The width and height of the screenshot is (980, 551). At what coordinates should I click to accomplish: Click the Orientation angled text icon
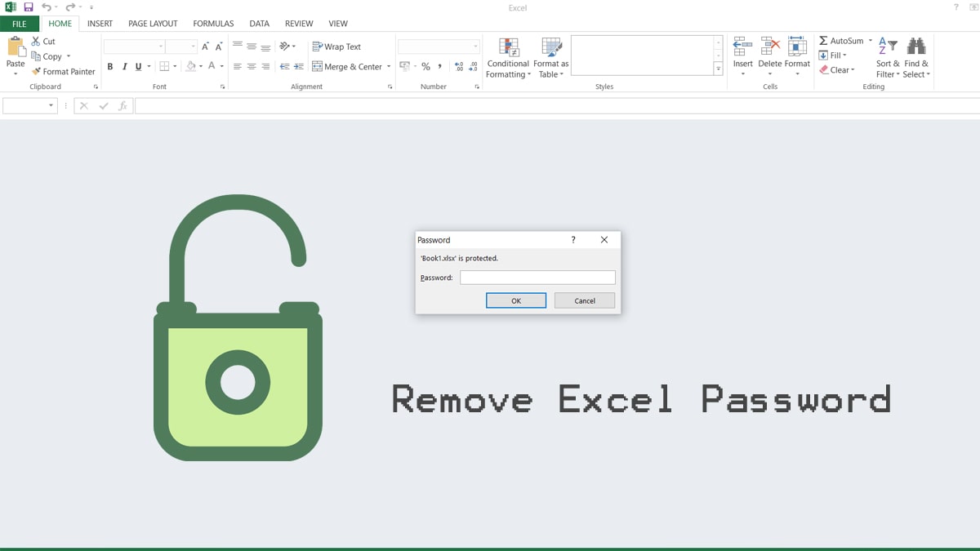pos(285,47)
